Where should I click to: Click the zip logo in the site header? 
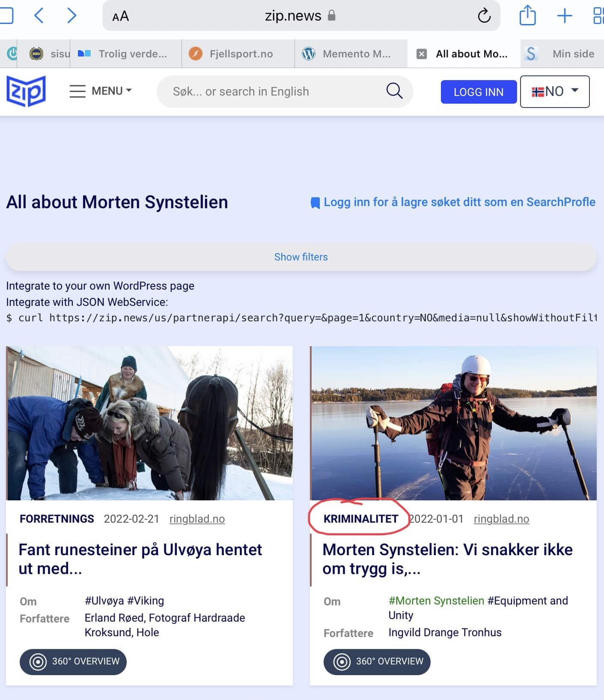pyautogui.click(x=26, y=91)
